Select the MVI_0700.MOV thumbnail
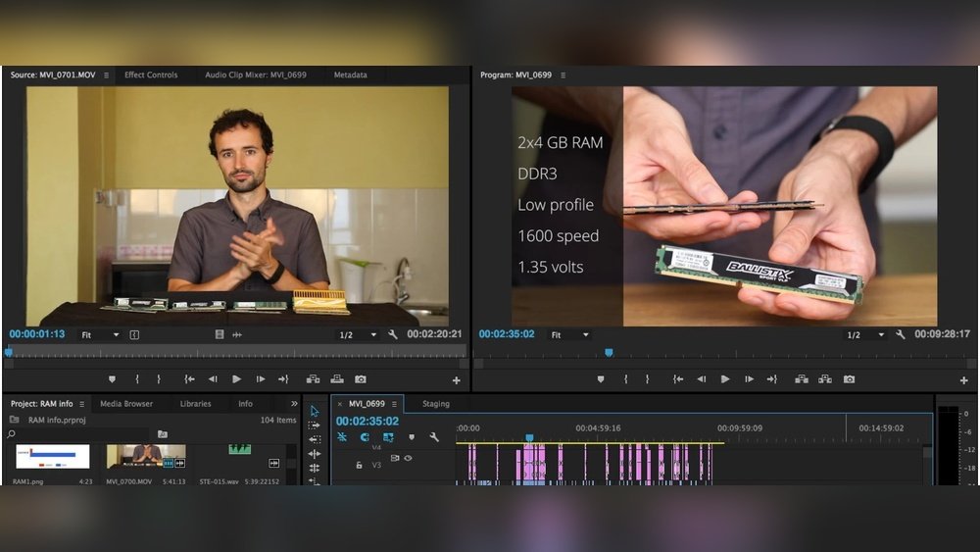The width and height of the screenshot is (980, 552). click(x=146, y=456)
